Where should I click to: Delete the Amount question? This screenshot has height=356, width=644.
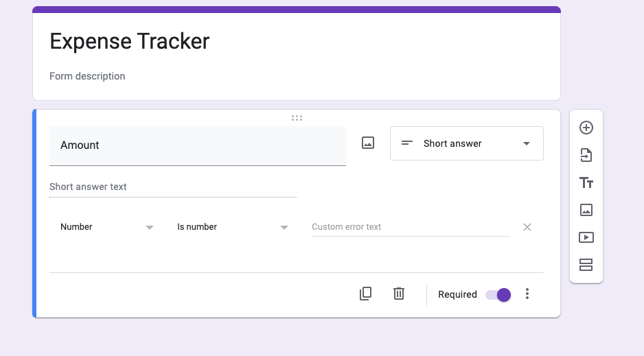tap(398, 294)
